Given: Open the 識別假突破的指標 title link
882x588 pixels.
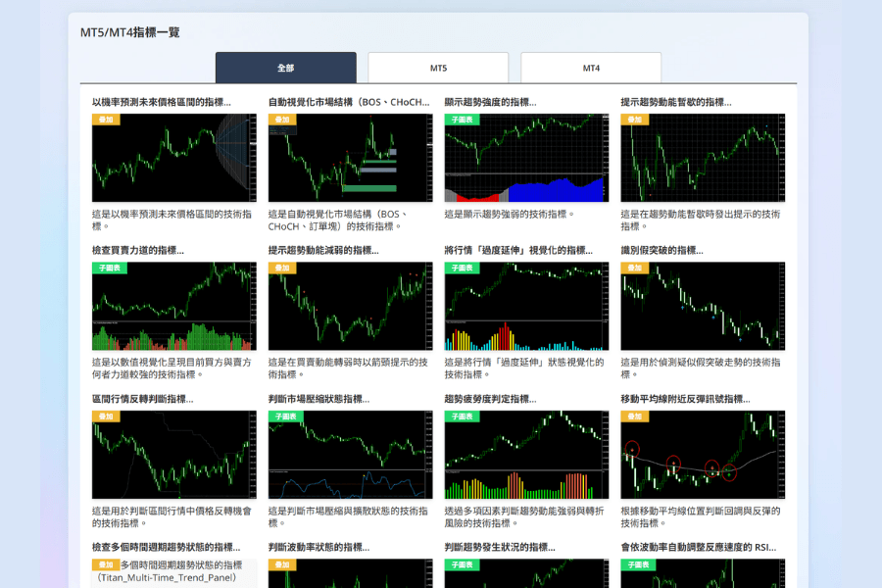Looking at the screenshot, I should (662, 251).
